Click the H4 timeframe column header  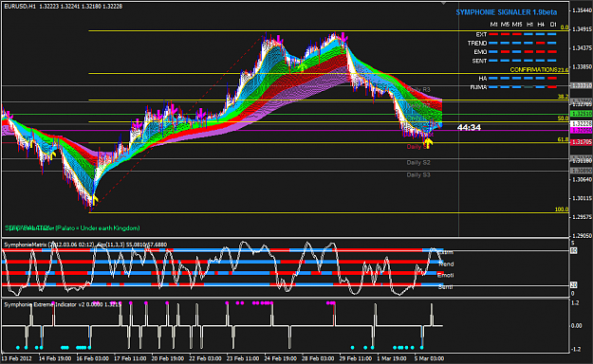pos(541,25)
